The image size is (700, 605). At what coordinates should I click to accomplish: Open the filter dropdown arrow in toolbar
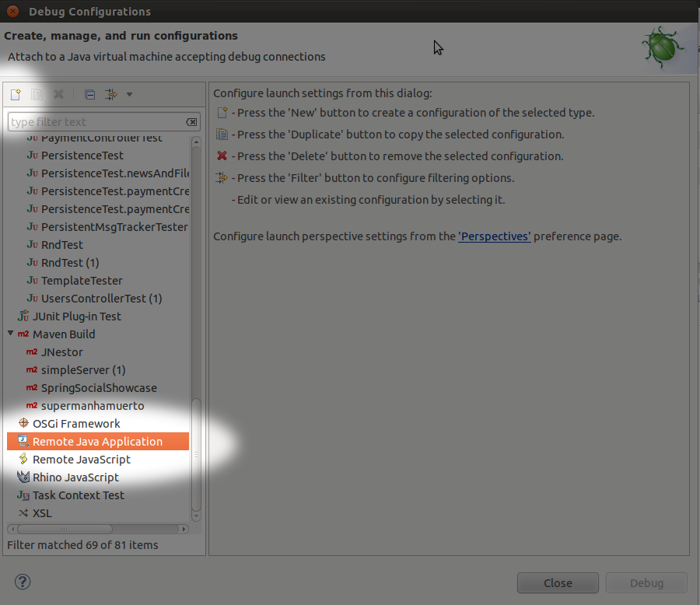click(x=129, y=95)
